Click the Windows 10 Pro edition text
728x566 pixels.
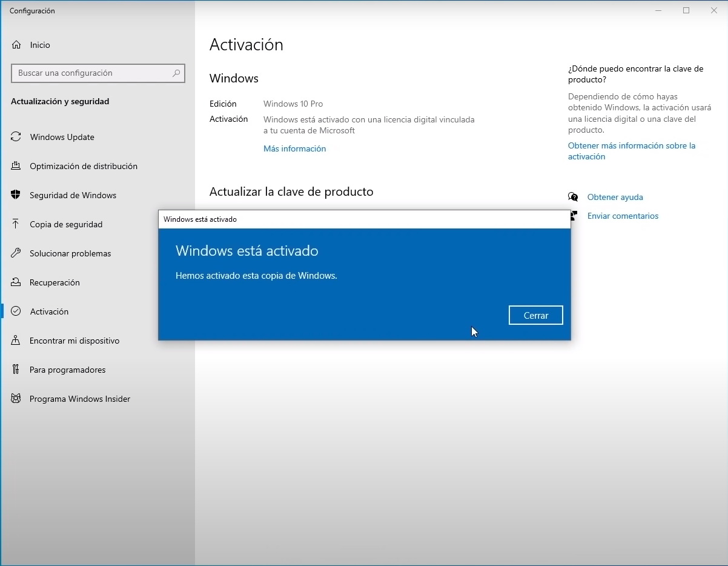pos(293,104)
